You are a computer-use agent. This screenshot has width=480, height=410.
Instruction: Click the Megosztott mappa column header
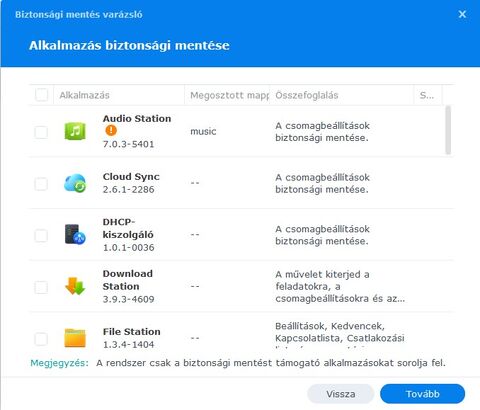pyautogui.click(x=227, y=95)
